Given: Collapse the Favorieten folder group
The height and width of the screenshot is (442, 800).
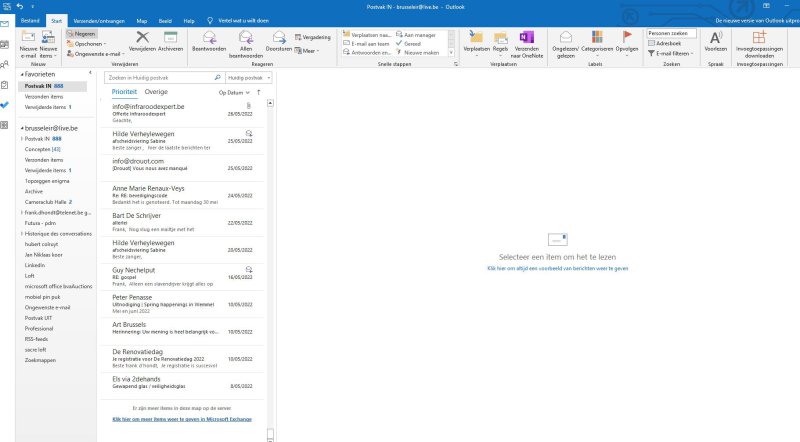Looking at the screenshot, I should 22,75.
